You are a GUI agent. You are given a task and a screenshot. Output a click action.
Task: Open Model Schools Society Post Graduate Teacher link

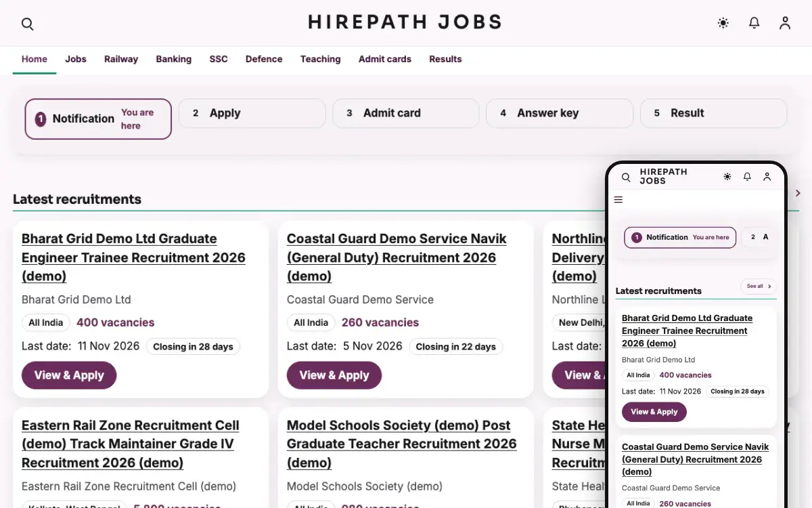[x=401, y=444]
